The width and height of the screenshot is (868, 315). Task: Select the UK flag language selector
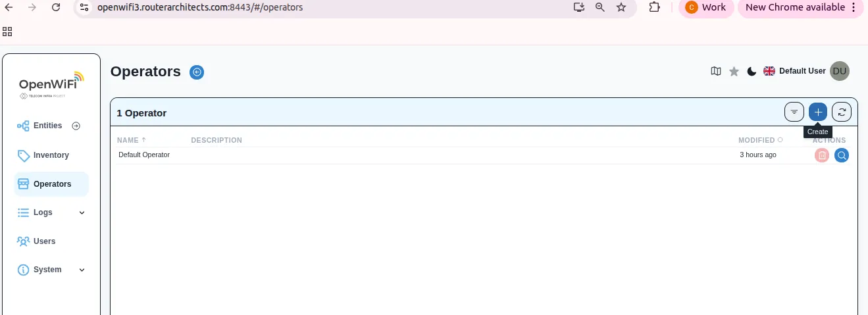point(769,71)
